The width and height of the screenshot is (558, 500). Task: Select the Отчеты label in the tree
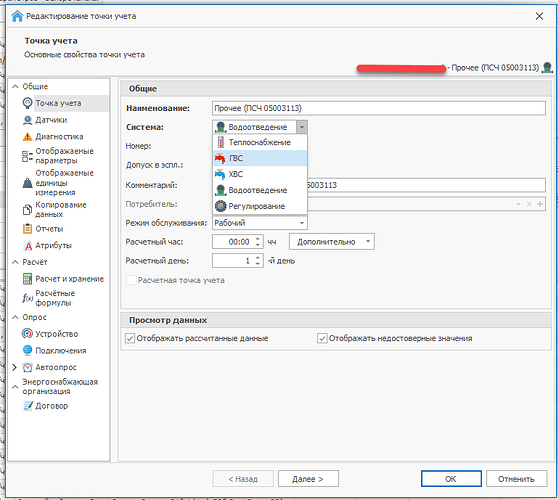[x=49, y=228]
